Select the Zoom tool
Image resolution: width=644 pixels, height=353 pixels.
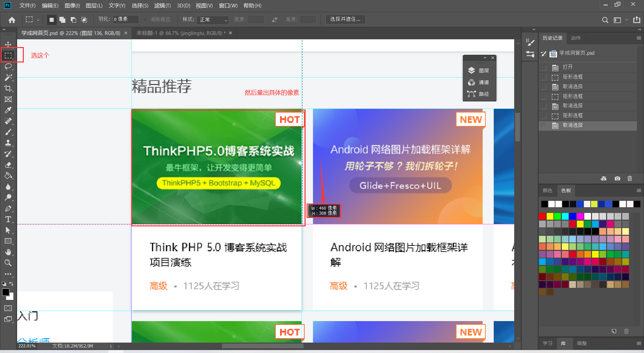(x=8, y=263)
